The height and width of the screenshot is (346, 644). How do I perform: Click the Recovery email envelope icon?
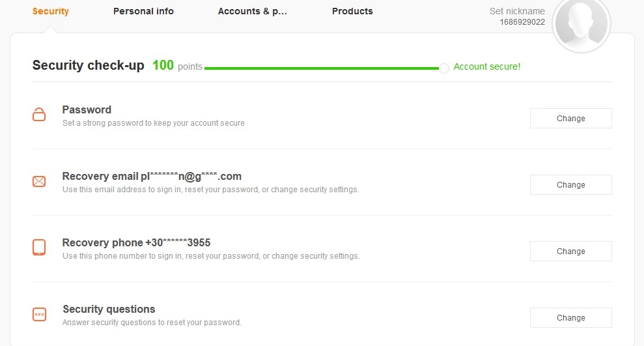click(39, 182)
